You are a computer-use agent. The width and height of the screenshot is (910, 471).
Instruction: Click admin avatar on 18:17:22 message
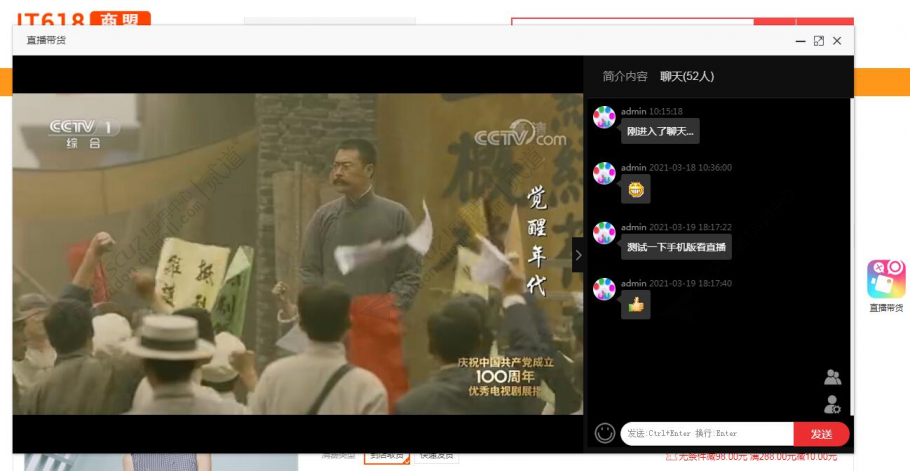pyautogui.click(x=604, y=233)
